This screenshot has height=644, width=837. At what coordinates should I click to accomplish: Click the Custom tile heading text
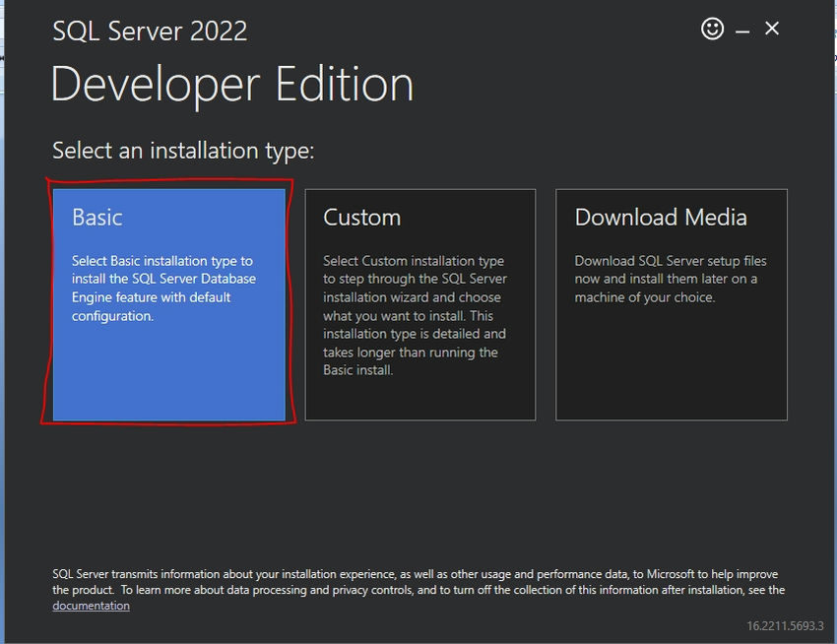tap(361, 217)
